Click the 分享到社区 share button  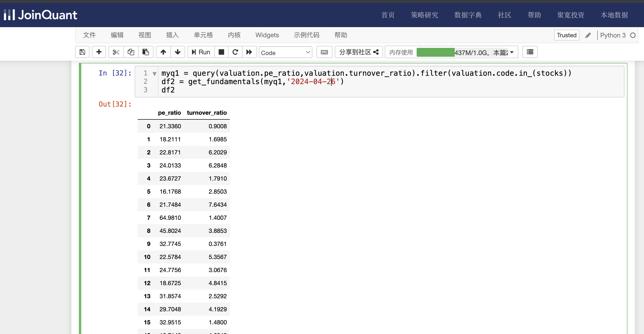359,52
